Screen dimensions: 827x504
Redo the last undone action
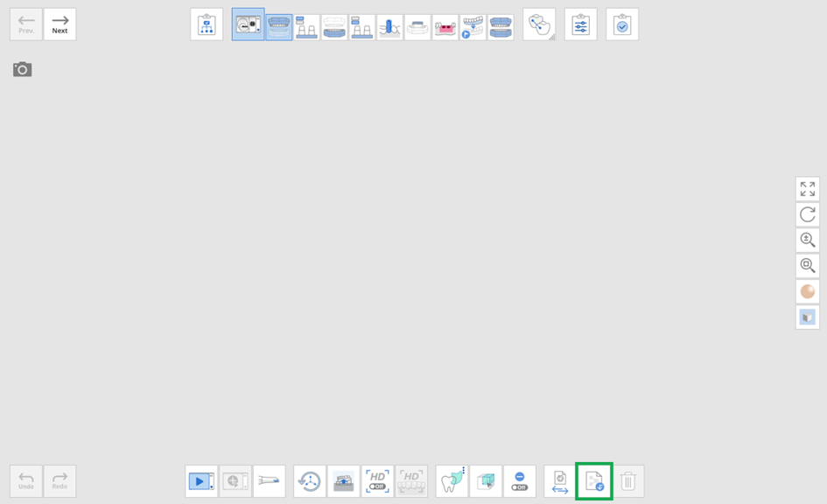[x=60, y=481]
